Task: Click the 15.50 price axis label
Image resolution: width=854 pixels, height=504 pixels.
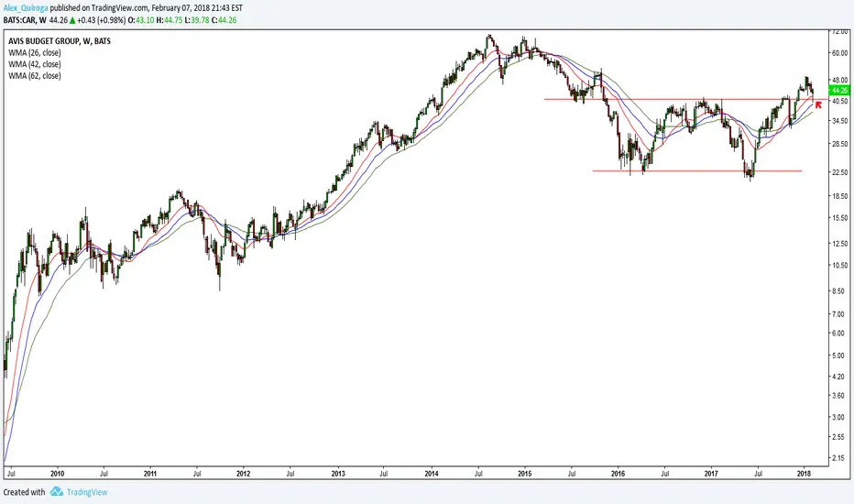Action: 839,217
